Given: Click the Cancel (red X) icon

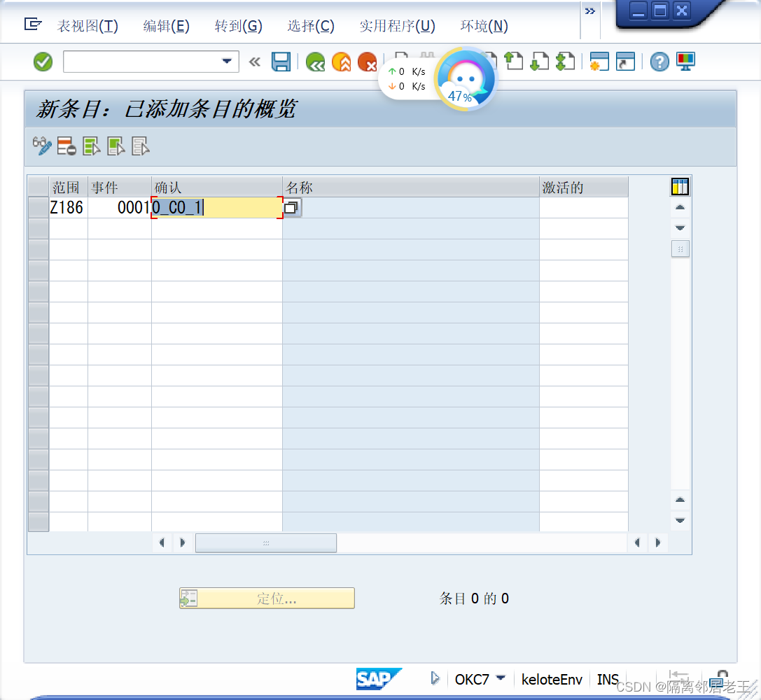Looking at the screenshot, I should point(369,62).
